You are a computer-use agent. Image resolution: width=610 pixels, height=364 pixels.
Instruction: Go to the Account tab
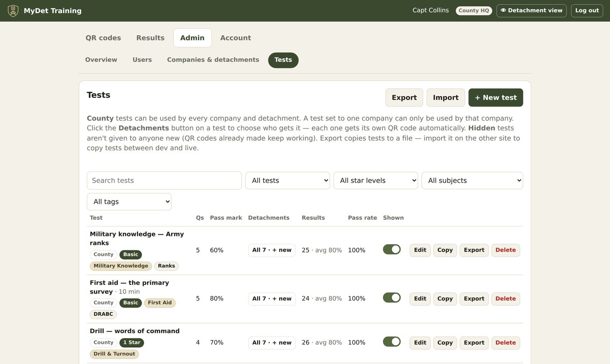[236, 38]
